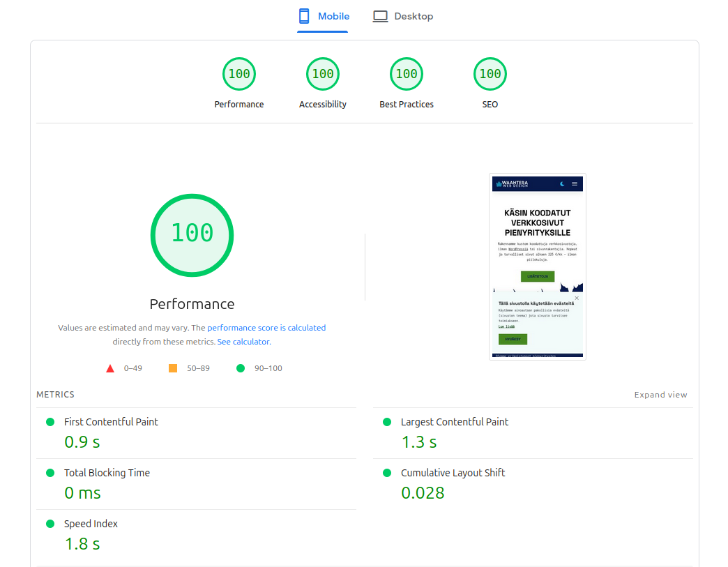Click the green circle 90–100 legend marker
The image size is (728, 567).
pos(240,368)
